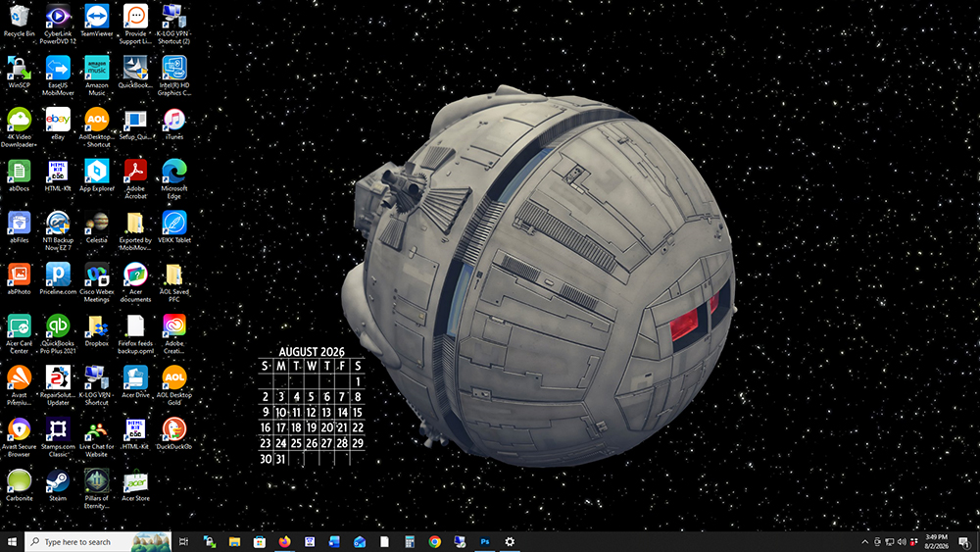Open Settings gear on the taskbar
Image resolution: width=980 pixels, height=552 pixels.
pyautogui.click(x=510, y=542)
